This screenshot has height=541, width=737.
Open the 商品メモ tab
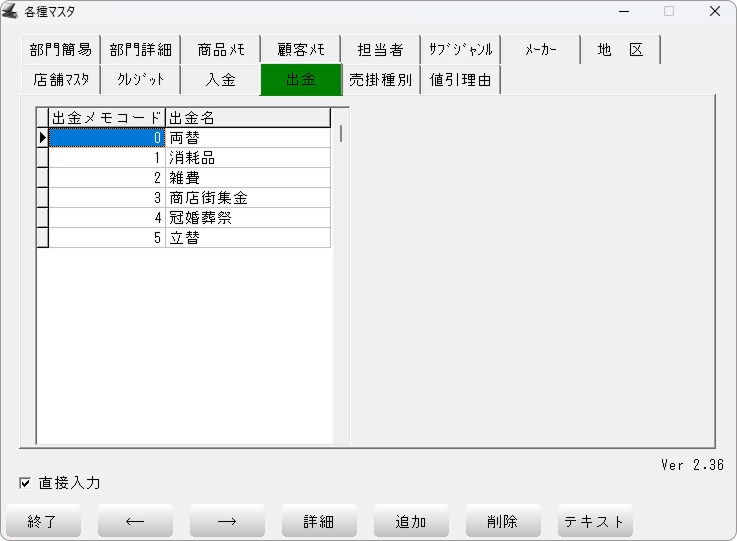221,50
